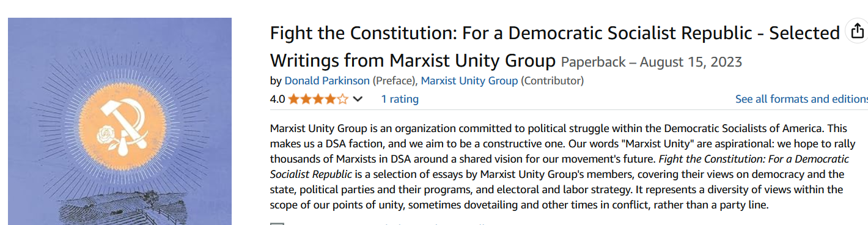Click the book cover image

[120, 121]
